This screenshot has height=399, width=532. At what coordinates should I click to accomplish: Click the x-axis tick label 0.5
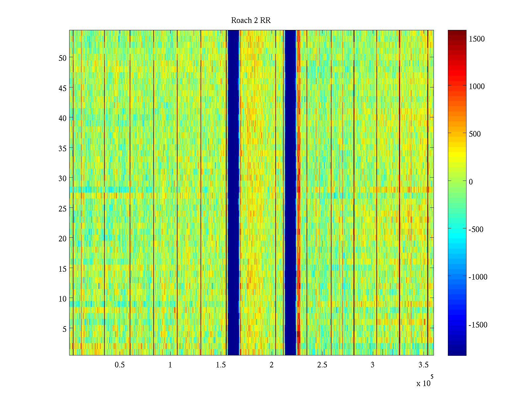click(x=120, y=365)
